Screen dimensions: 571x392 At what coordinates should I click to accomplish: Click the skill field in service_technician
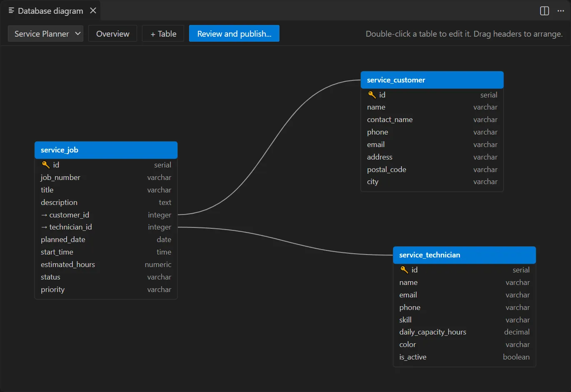(464, 320)
